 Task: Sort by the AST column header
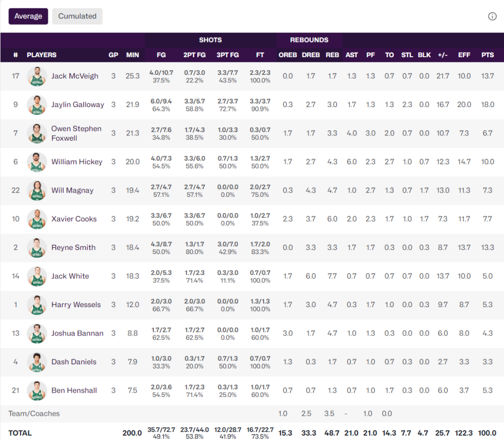click(352, 55)
